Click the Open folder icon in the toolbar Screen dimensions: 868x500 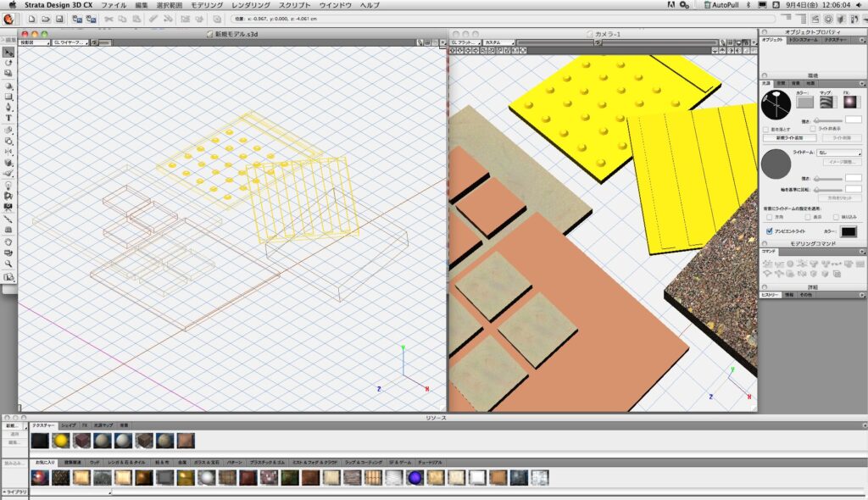pos(46,19)
